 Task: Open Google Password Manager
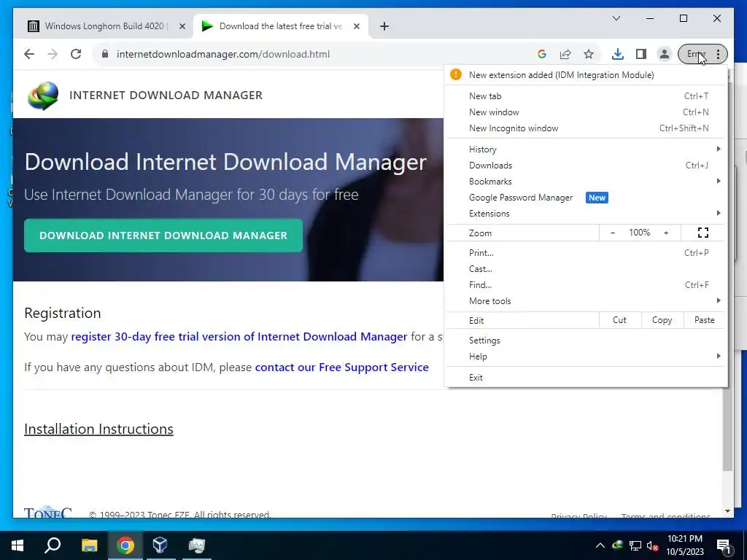(586, 198)
